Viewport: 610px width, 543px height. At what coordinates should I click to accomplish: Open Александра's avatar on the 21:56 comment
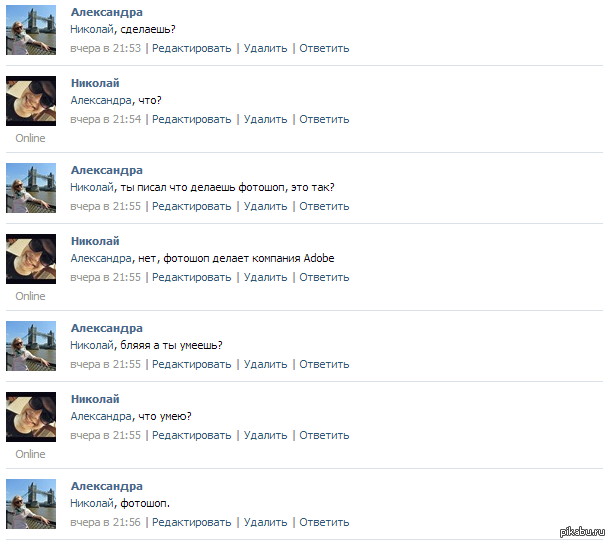[x=31, y=504]
